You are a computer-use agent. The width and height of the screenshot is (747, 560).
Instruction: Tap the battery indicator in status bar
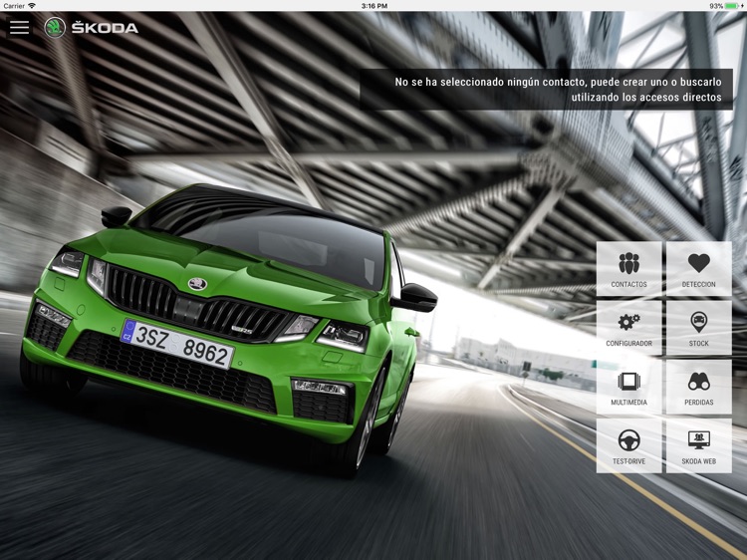pos(733,6)
